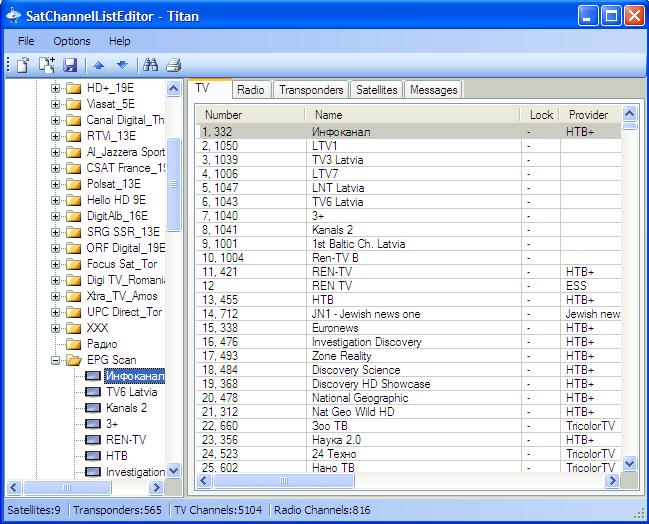649x524 pixels.
Task: Click the folder icon of DigitAlb_16E
Action: click(x=74, y=216)
